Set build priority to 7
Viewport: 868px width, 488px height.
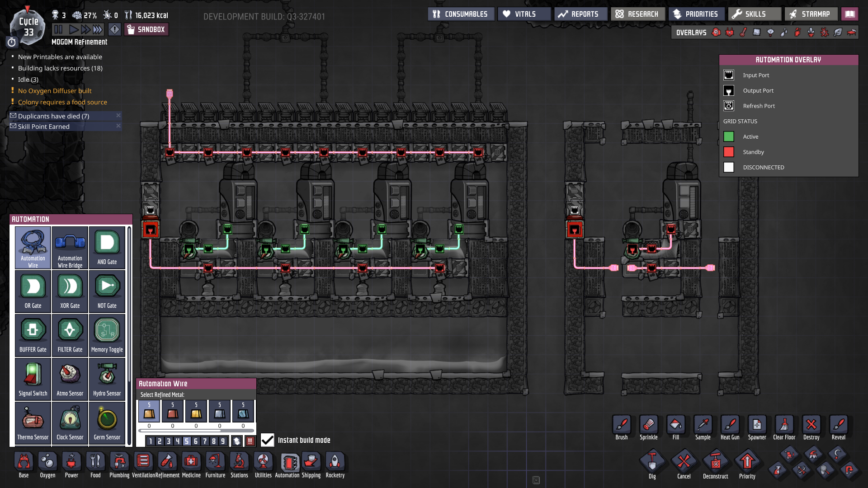coord(205,441)
